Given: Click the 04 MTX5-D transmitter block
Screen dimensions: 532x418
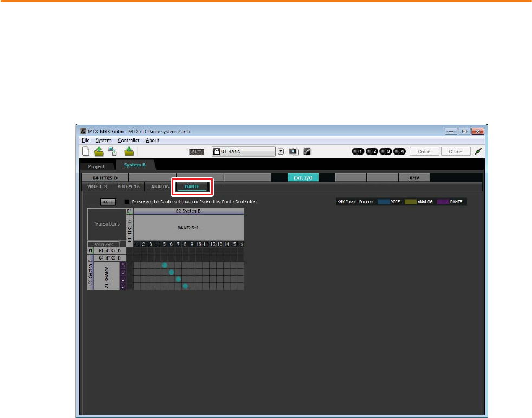Looking at the screenshot, I should (x=189, y=228).
